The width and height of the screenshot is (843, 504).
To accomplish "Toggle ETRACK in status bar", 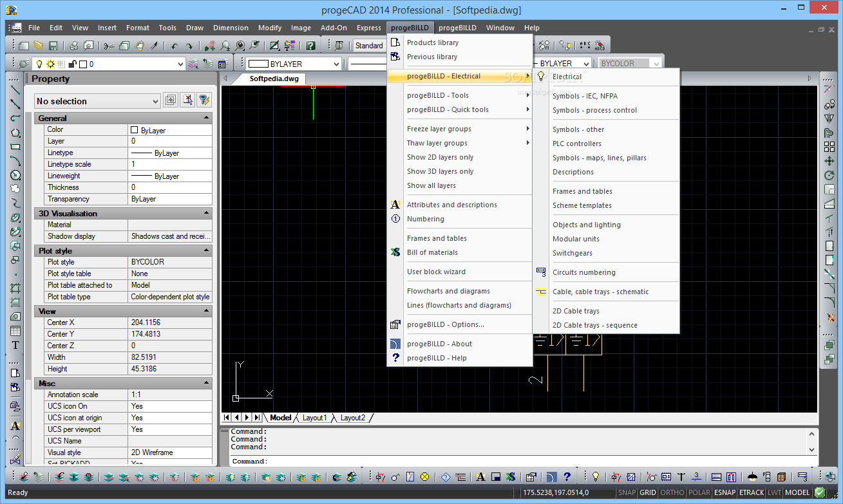I will pos(752,492).
